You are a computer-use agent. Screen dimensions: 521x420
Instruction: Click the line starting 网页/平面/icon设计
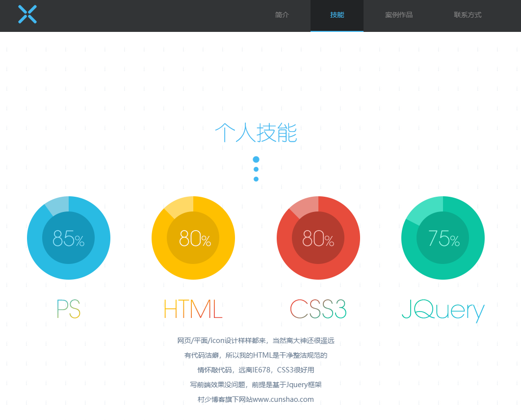tap(256, 341)
